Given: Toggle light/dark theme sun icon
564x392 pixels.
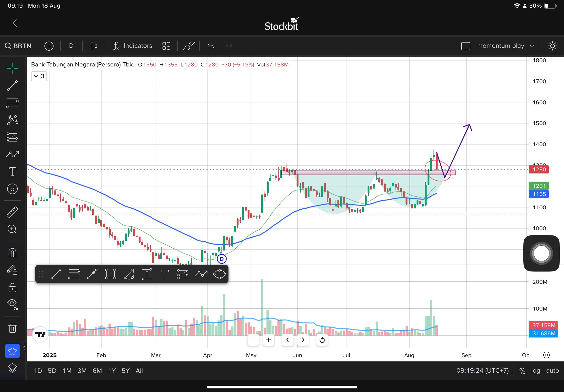Looking at the screenshot, I should (552, 46).
